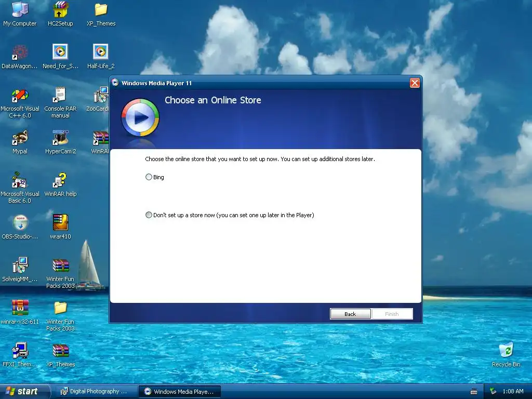Screen dimensions: 532x399
Task: Click the Windows Media Player title bar icon
Action: pos(115,83)
